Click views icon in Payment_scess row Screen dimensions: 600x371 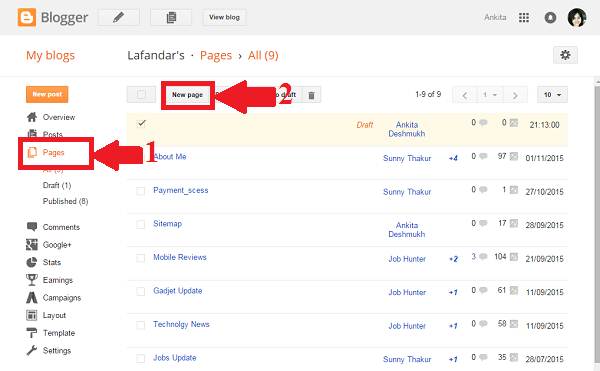[514, 190]
